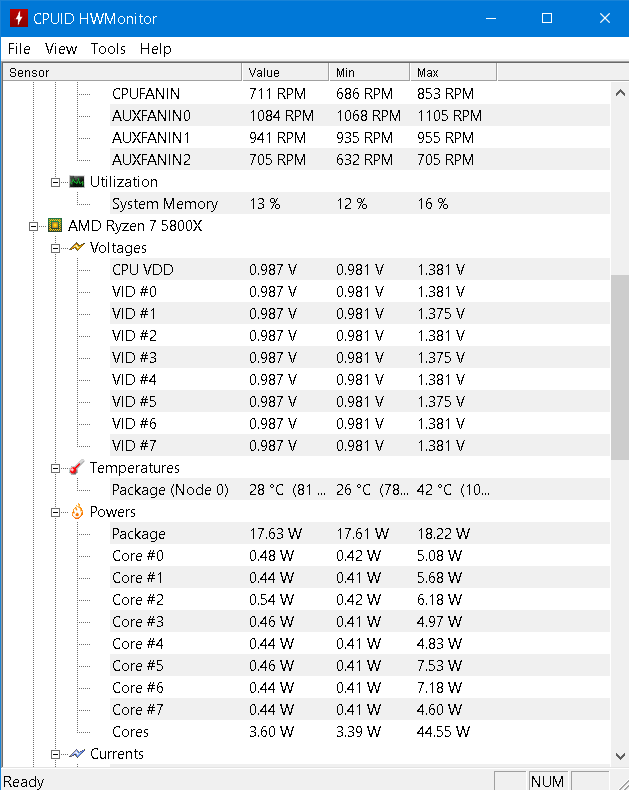Click the Max column header
629x790 pixels.
coord(454,73)
